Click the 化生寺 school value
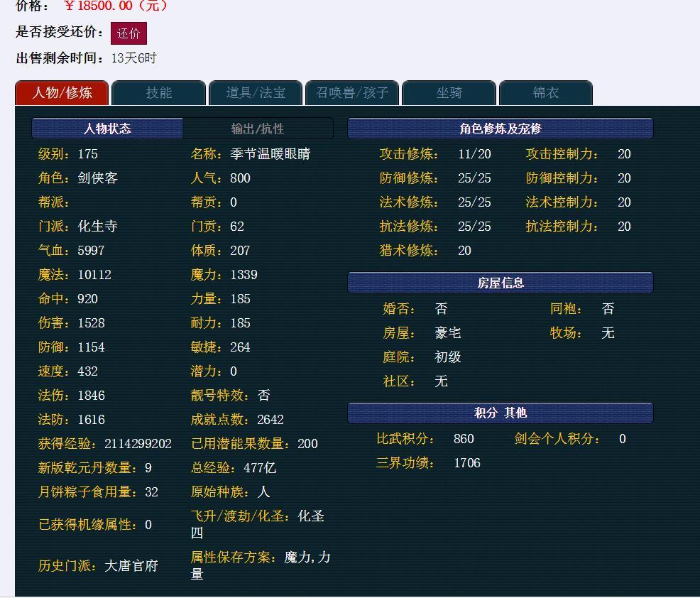The image size is (700, 598). [98, 227]
